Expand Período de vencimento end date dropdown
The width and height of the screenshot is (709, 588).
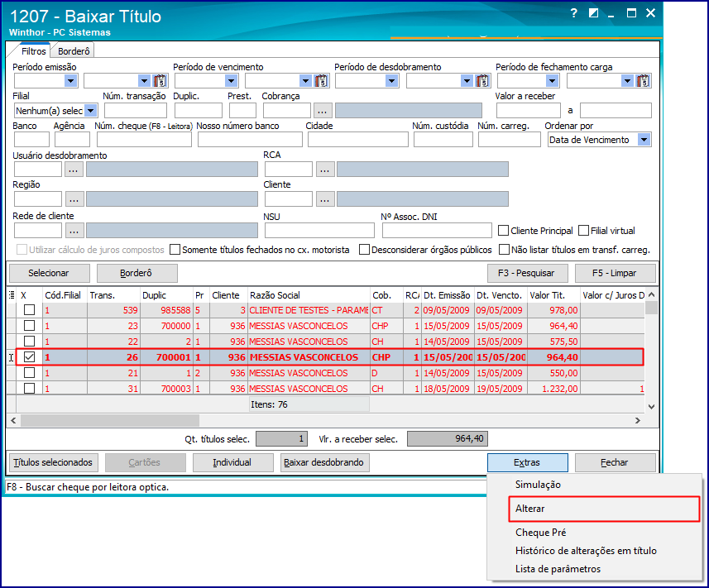pos(305,81)
